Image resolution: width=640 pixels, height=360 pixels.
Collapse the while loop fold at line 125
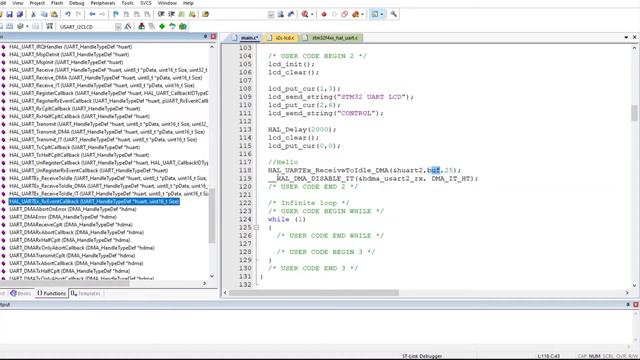pyautogui.click(x=256, y=227)
